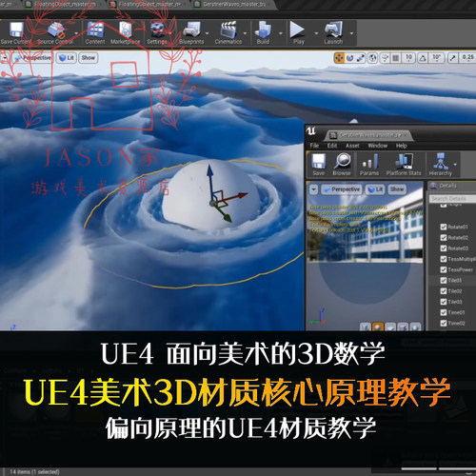Toggle rotation angle snapping icon
This screenshot has width=476, height=476.
(x=423, y=58)
